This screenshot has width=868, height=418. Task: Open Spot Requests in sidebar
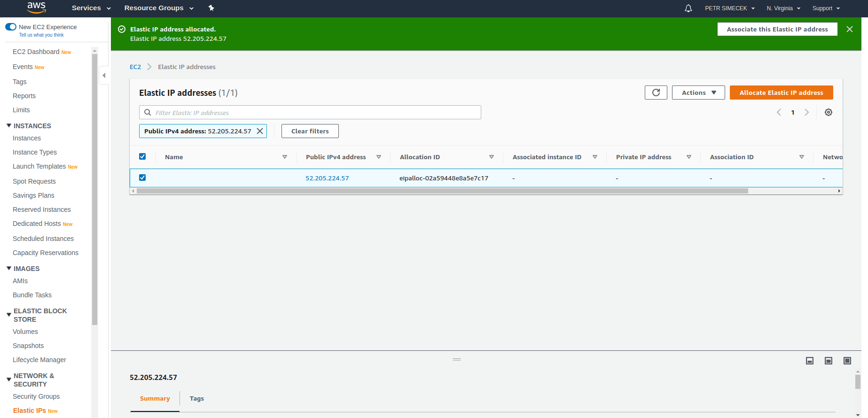pos(34,181)
